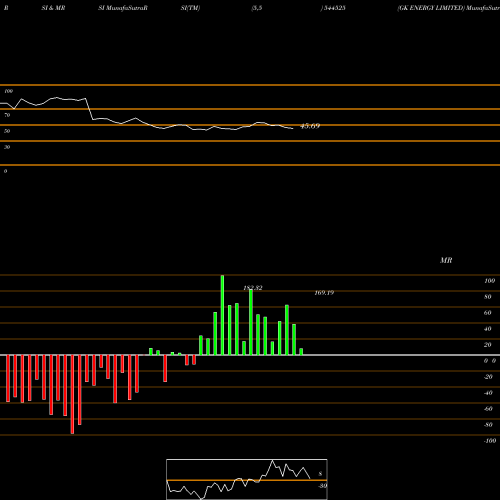Click the '544525' stock code text
Viewport: 500px width, 500px height.
pos(334,8)
